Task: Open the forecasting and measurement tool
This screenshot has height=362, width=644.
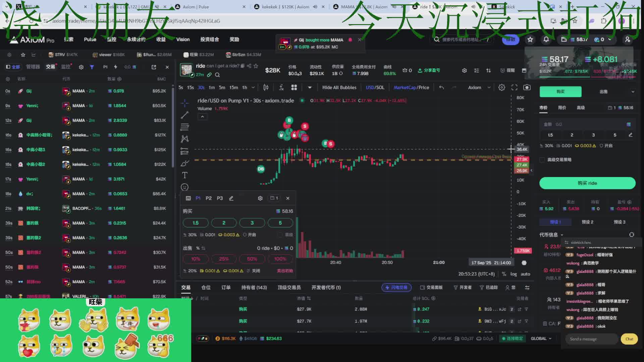Action: click(184, 151)
